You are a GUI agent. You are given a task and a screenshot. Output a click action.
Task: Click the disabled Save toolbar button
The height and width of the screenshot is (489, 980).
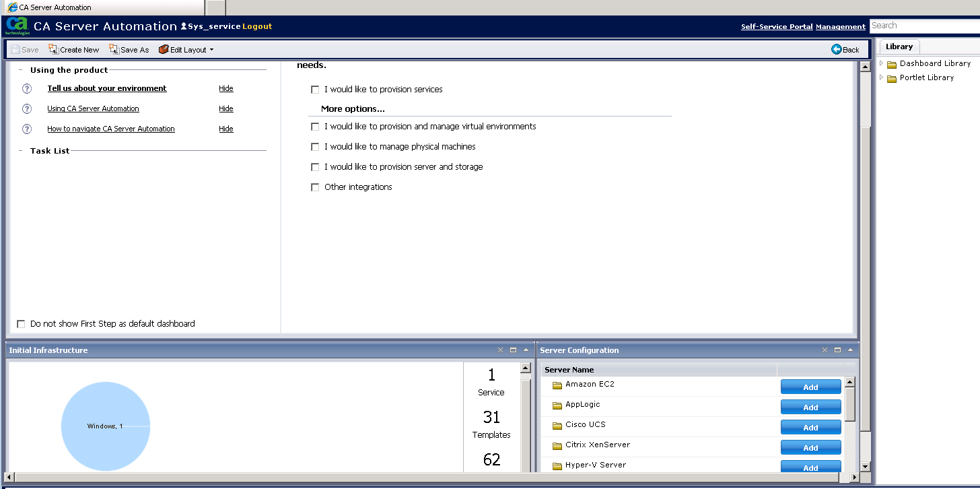click(x=25, y=49)
